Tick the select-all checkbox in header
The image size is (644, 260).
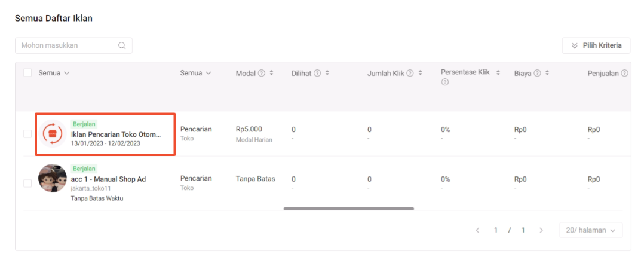click(x=27, y=73)
